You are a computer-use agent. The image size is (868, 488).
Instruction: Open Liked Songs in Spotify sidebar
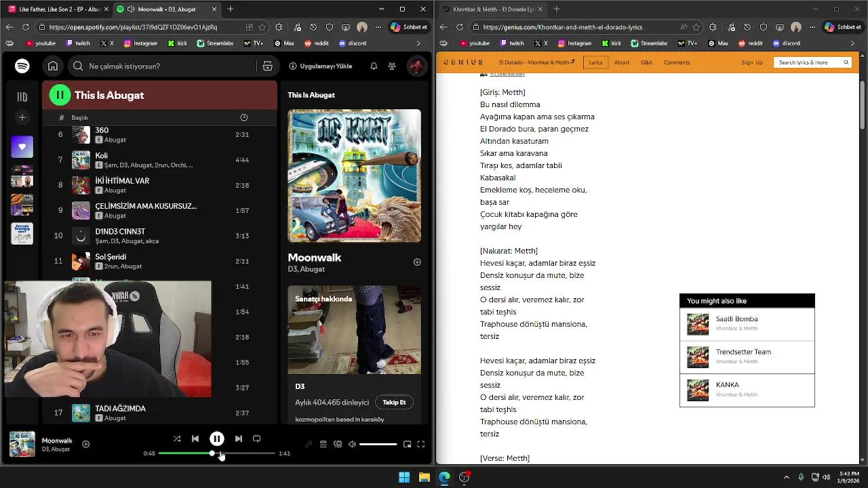pos(22,146)
